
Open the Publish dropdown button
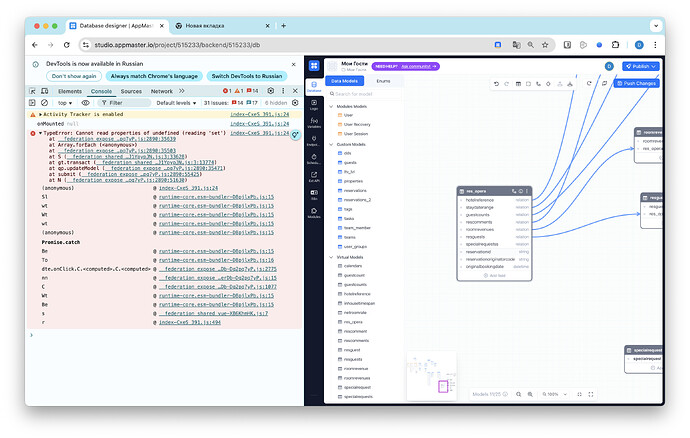click(x=641, y=66)
